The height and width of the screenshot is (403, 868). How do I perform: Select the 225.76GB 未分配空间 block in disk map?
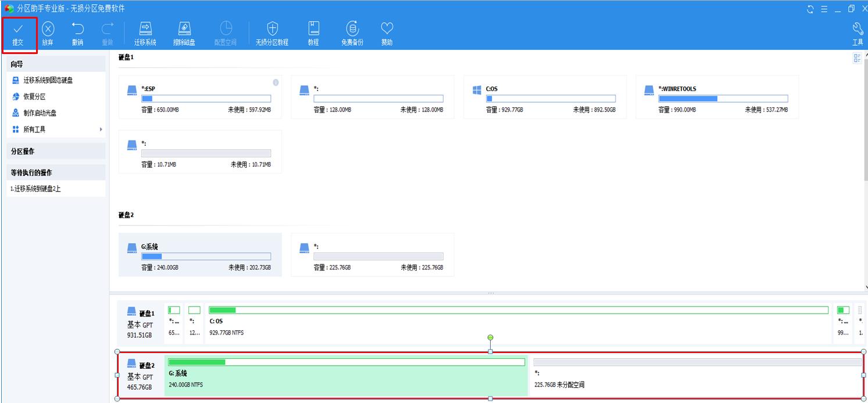tap(696, 376)
